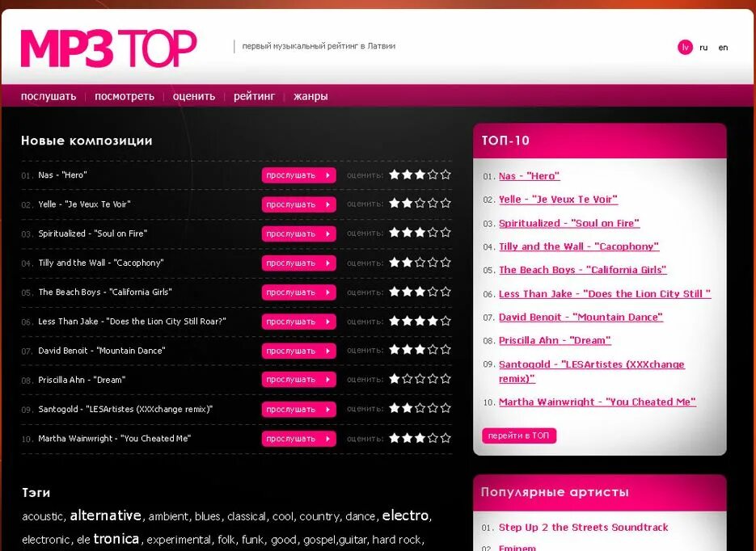Open the жанры menu item
Image resolution: width=756 pixels, height=551 pixels.
310,96
